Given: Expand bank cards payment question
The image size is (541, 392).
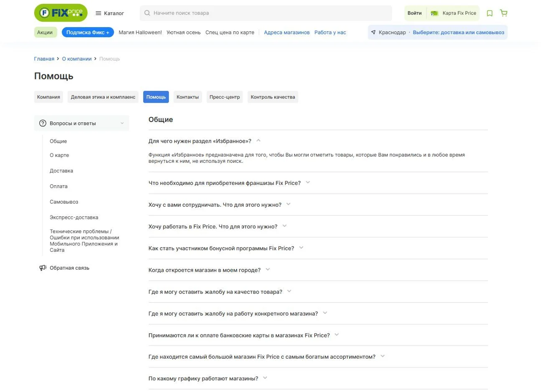Looking at the screenshot, I should pyautogui.click(x=337, y=334).
